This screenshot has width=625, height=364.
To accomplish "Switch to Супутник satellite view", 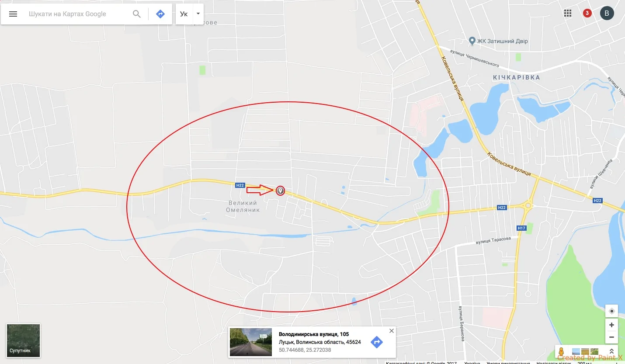I will 23,340.
